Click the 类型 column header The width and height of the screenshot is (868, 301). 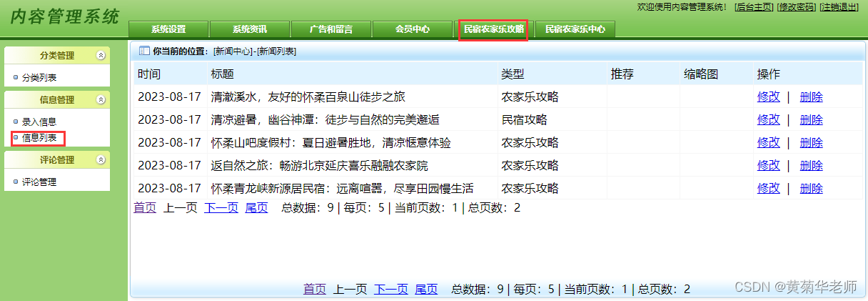coord(513,74)
